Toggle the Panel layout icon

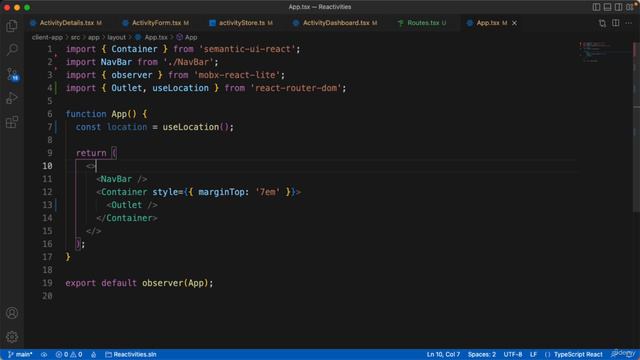point(607,7)
